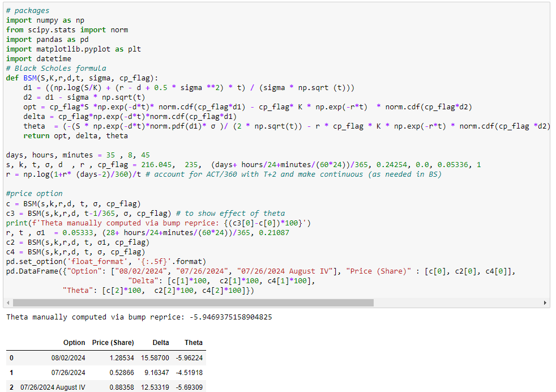
Task: Click delta value 9.16347
Action: coord(157,373)
